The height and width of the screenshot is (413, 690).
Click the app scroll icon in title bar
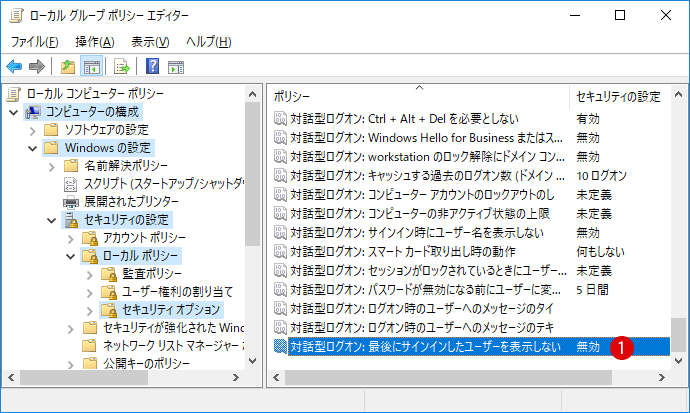coord(16,16)
